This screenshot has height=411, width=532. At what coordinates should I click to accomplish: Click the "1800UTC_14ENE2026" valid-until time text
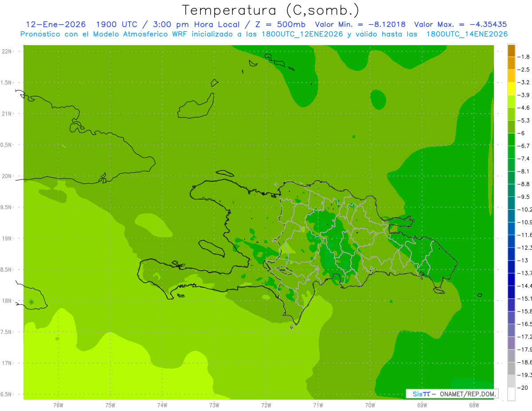coord(467,34)
